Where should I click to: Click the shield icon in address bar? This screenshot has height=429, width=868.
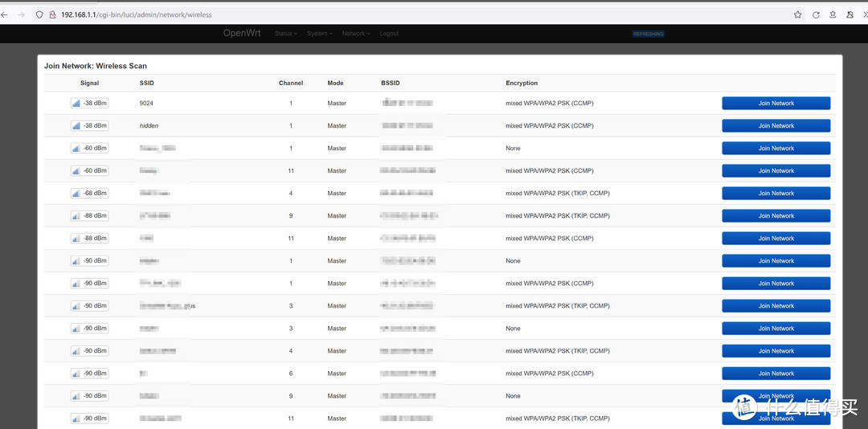tap(40, 14)
